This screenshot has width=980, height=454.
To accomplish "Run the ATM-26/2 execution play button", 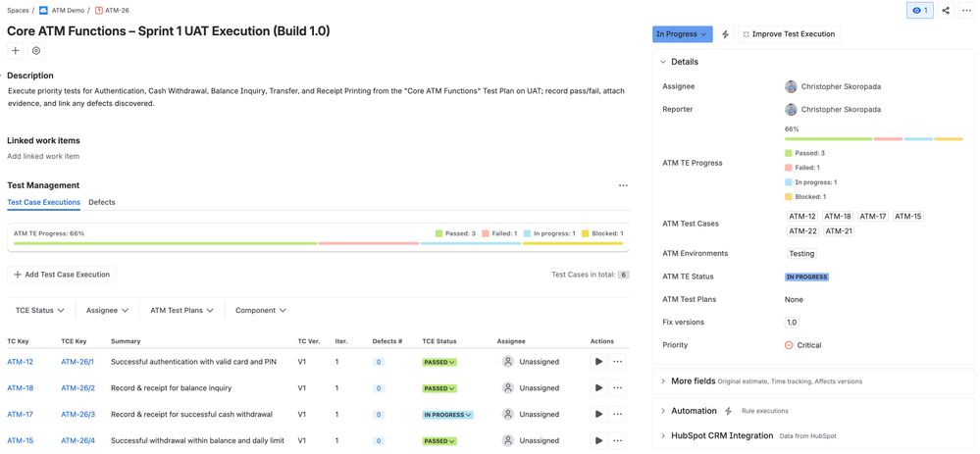I will [x=598, y=387].
